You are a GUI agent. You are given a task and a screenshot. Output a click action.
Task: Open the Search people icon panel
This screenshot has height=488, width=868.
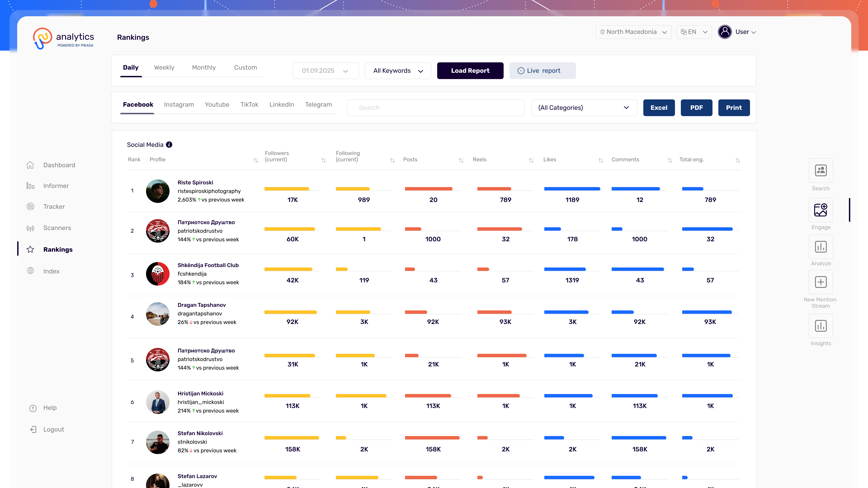(x=821, y=170)
